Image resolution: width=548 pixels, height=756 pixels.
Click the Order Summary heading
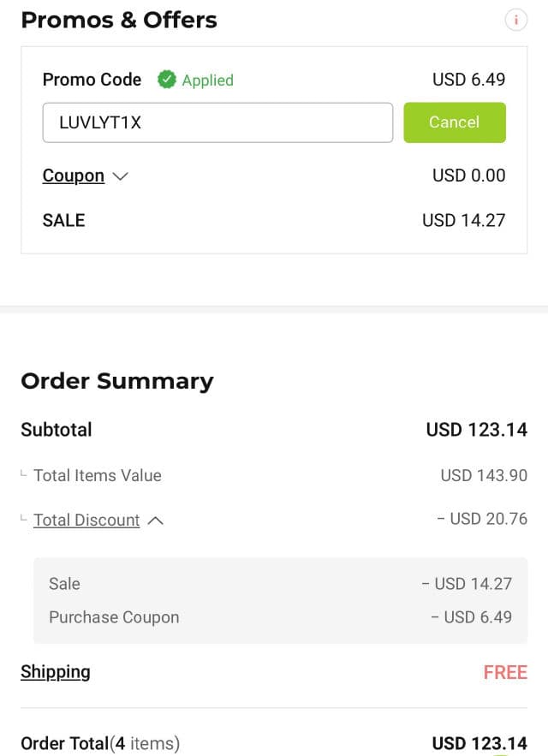point(117,381)
